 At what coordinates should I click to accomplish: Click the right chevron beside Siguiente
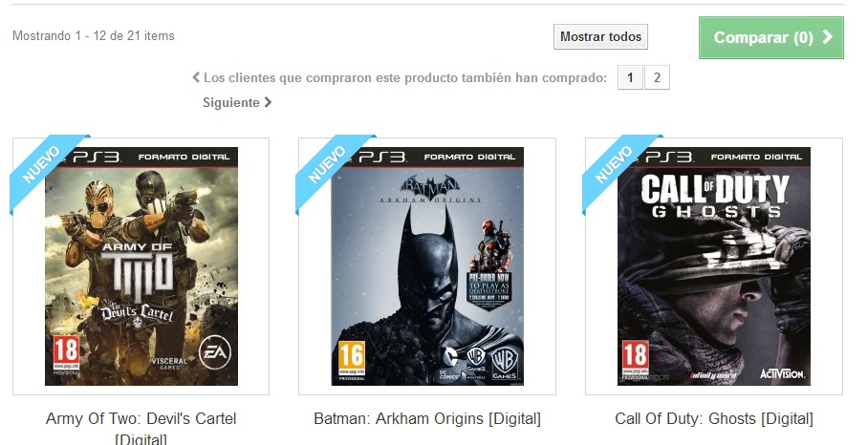pyautogui.click(x=268, y=102)
